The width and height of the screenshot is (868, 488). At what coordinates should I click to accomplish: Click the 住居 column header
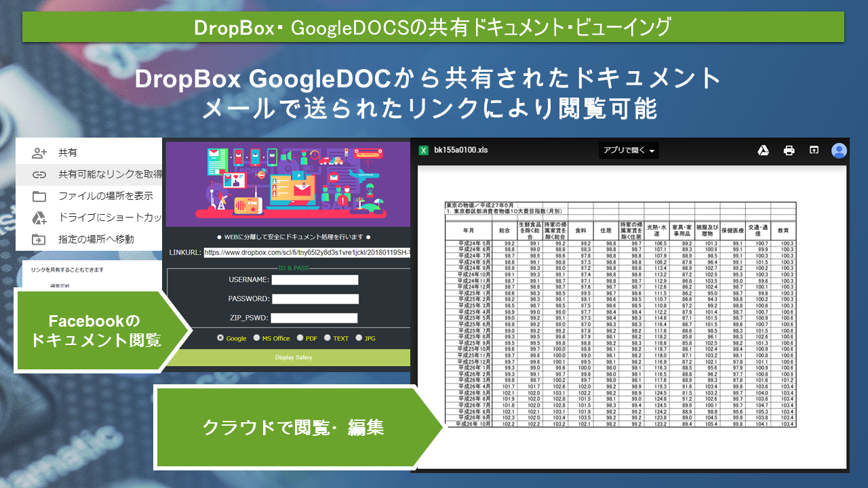coord(606,230)
